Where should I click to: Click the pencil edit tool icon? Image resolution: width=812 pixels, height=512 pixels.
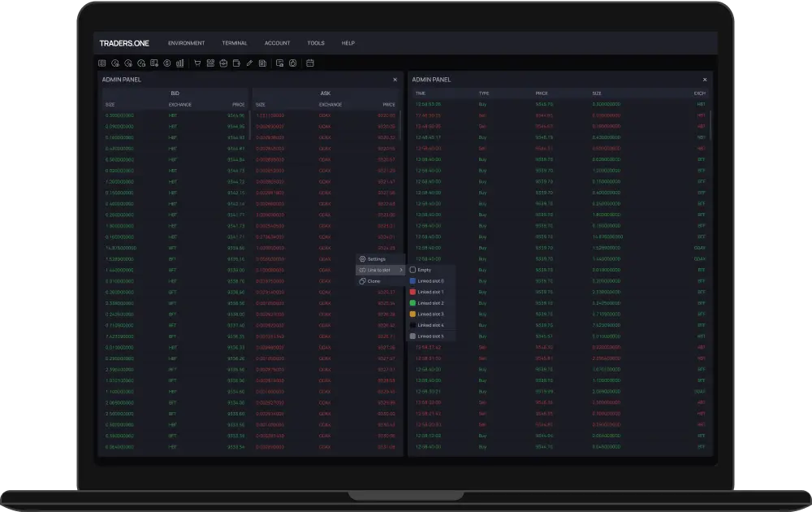[249, 63]
